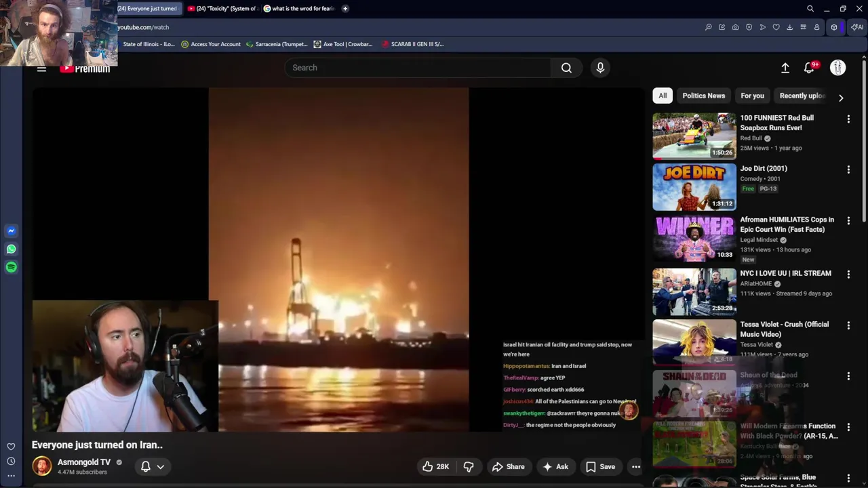Open State of Illinois bookmark

coord(149,44)
